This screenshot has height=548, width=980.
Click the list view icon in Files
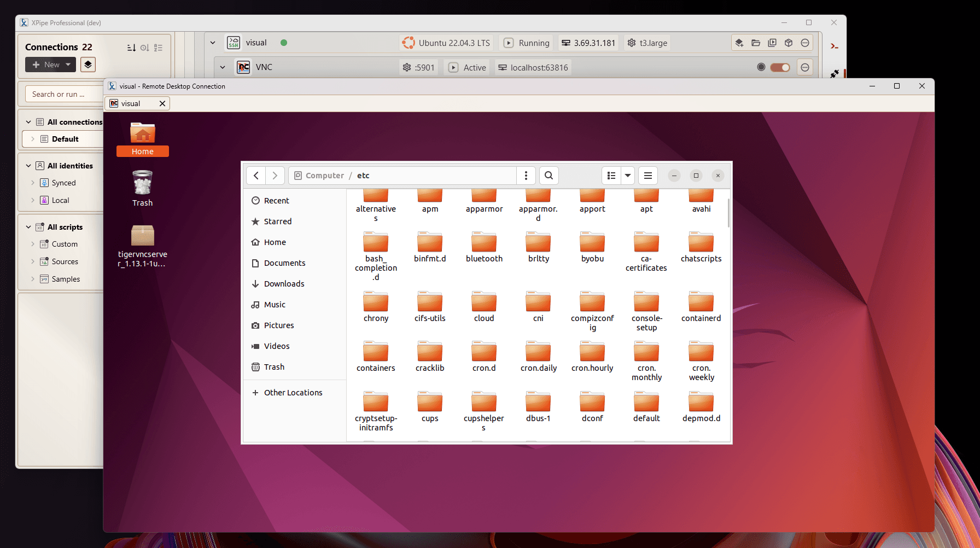point(611,176)
